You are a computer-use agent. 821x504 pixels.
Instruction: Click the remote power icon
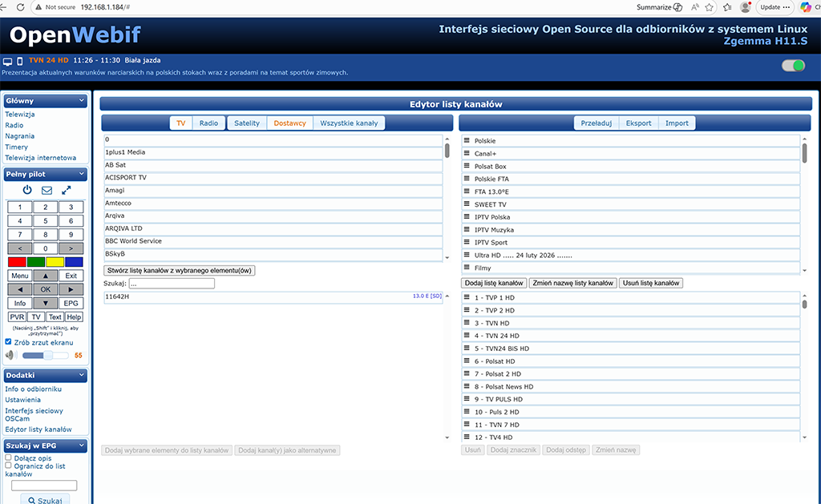point(27,190)
